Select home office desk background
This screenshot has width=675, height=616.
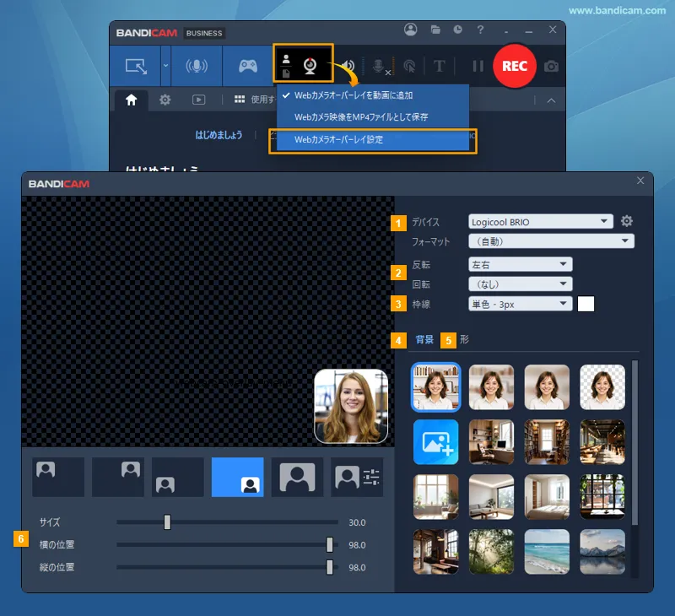491,442
